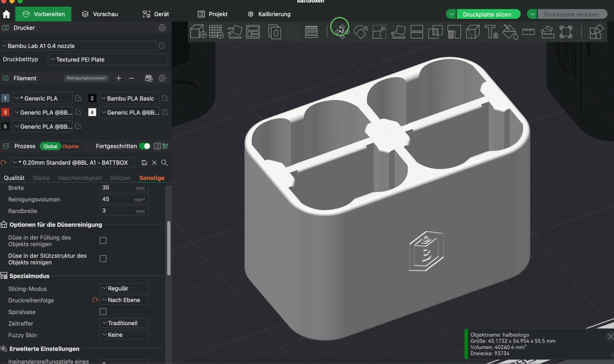Select the Scale tool icon
This screenshot has width=614, height=364.
(379, 32)
